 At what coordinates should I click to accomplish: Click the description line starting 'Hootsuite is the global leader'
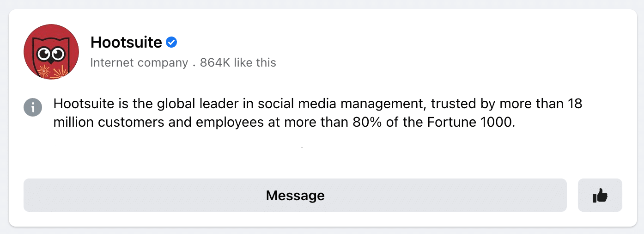(x=318, y=104)
